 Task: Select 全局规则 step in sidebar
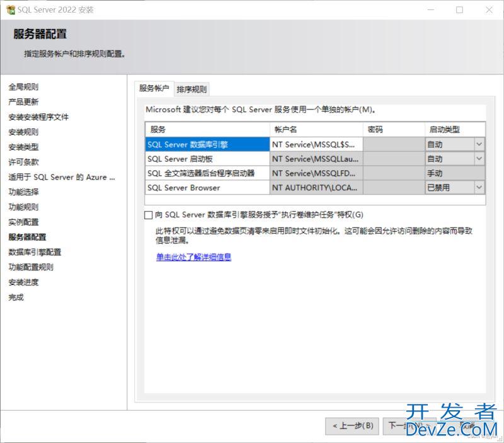tap(23, 87)
